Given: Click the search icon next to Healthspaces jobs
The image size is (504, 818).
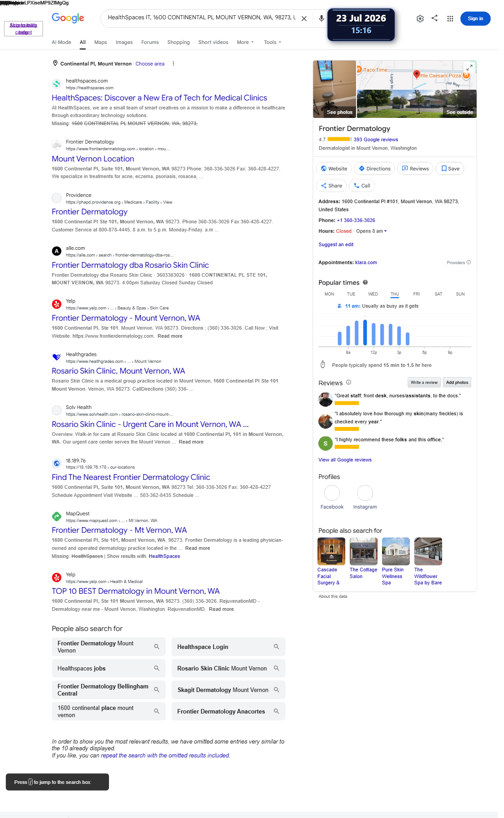Looking at the screenshot, I should (x=156, y=668).
